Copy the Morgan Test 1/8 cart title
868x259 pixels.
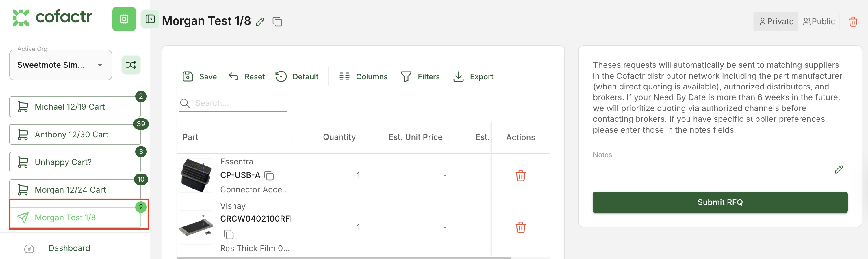click(277, 22)
